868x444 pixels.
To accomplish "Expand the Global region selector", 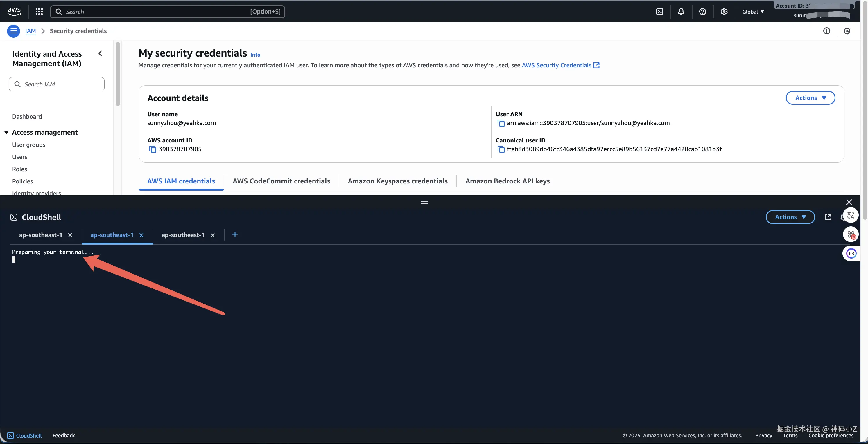I will point(753,12).
